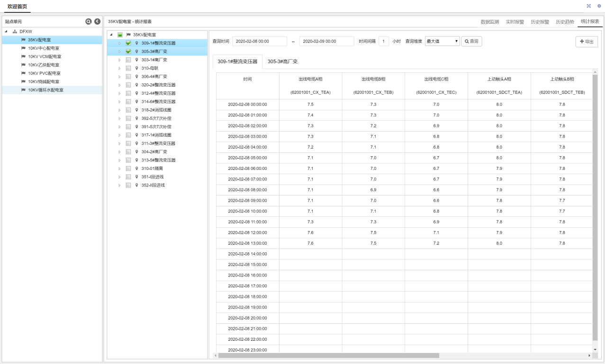
Task: Expand the 310-01隔离 tree node arrow
Action: 120,169
